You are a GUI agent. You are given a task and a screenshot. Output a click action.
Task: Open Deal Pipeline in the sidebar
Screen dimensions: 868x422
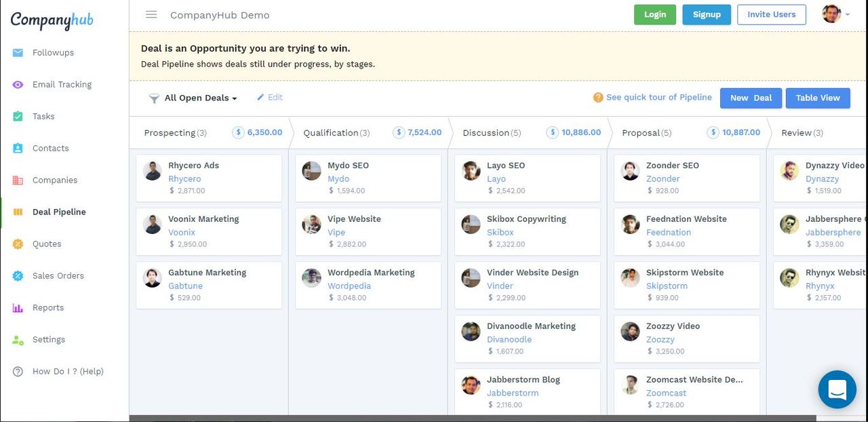(x=59, y=212)
